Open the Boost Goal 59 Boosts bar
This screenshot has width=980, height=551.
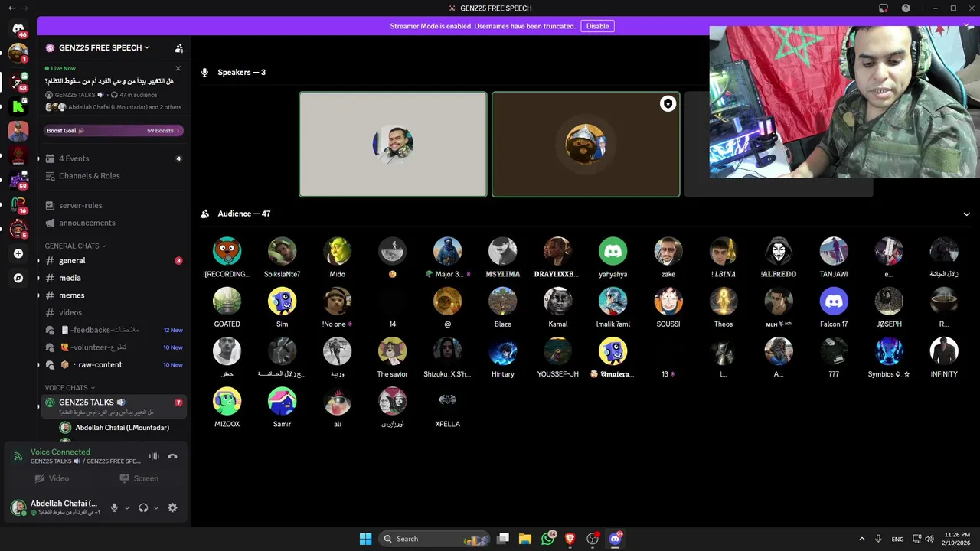113,131
